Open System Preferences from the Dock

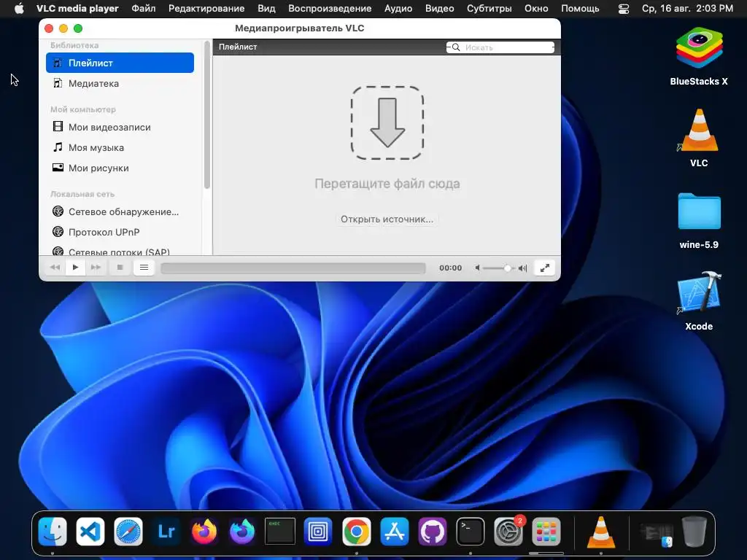[508, 532]
